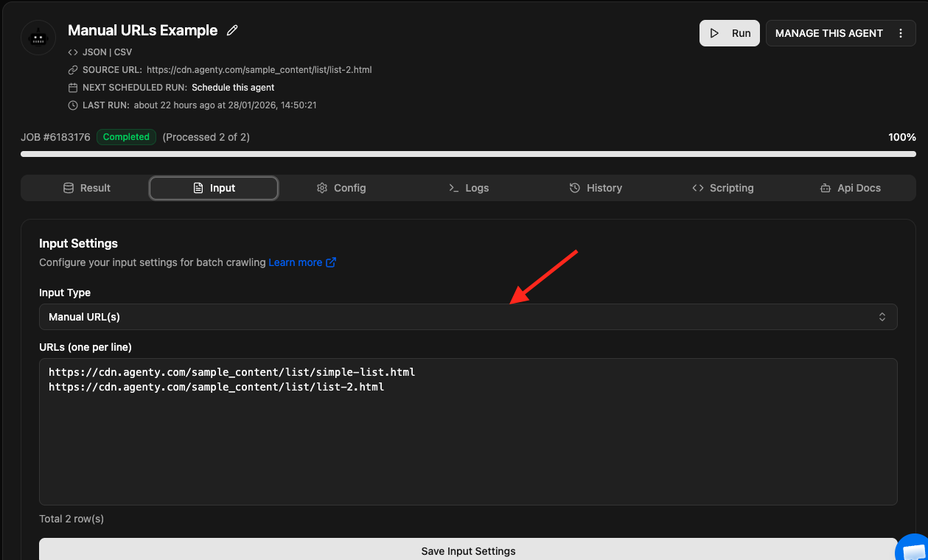Click inside the URLs text area

point(468,442)
